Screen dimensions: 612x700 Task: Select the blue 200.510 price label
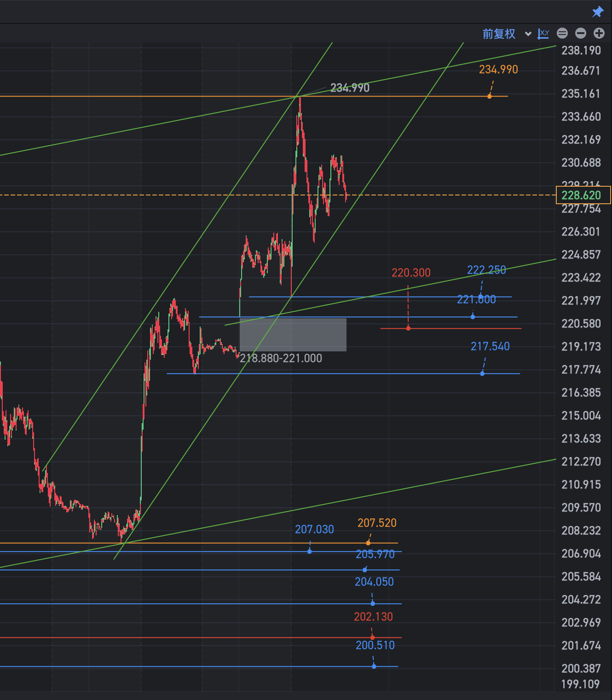point(375,645)
